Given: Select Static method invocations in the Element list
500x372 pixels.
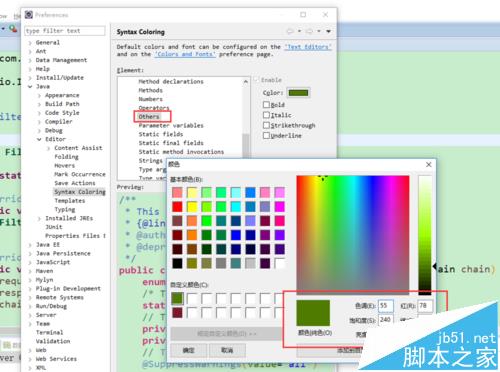Looking at the screenshot, I should [x=181, y=152].
